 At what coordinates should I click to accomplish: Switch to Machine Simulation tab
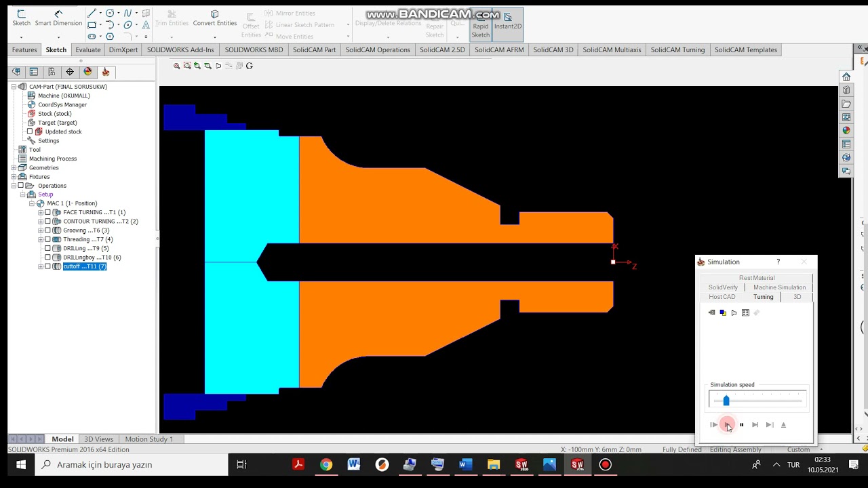point(779,287)
